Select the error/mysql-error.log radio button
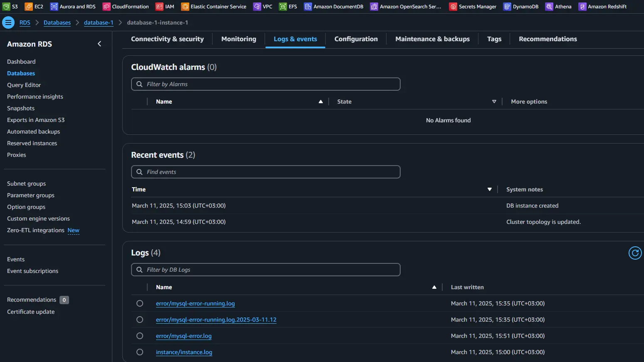 pos(140,336)
